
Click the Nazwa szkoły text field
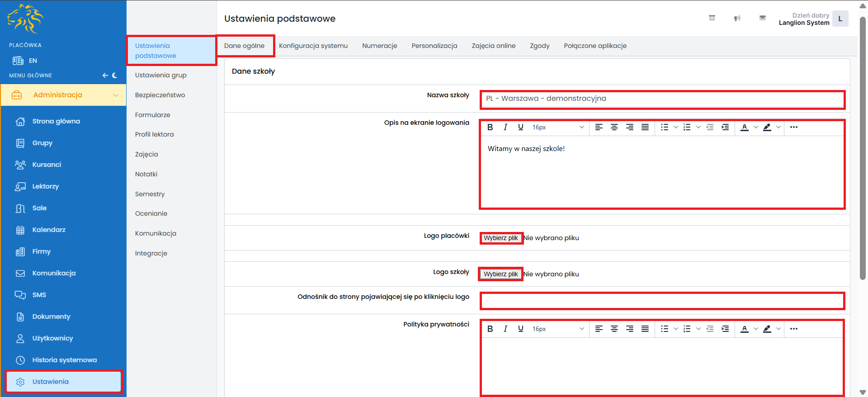point(662,99)
